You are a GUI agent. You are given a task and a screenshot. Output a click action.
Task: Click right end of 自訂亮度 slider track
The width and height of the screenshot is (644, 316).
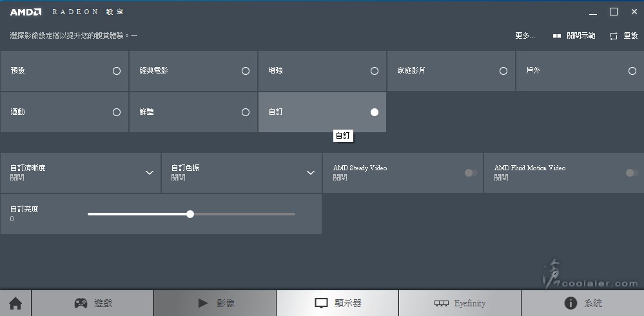[294, 214]
